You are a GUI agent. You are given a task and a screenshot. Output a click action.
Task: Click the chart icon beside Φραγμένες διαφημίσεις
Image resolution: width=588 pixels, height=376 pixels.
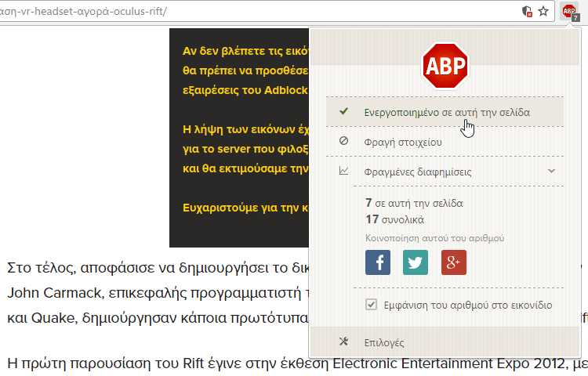tap(343, 171)
